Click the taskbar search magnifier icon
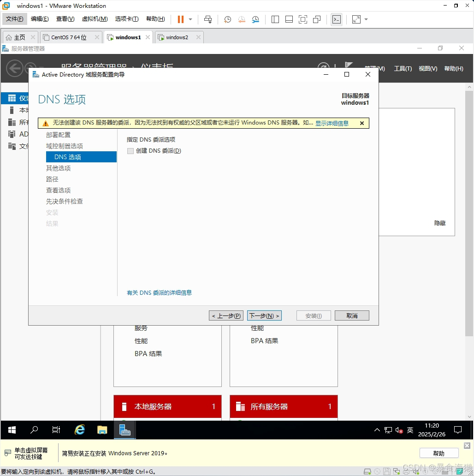This screenshot has width=474, height=476. point(34,430)
